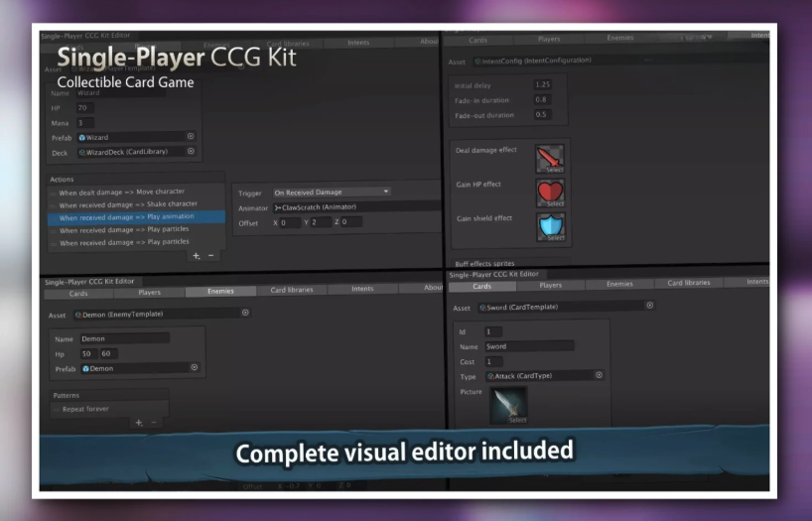This screenshot has height=521, width=812.
Task: Select the Sword card picture thumbnail
Action: click(x=508, y=405)
